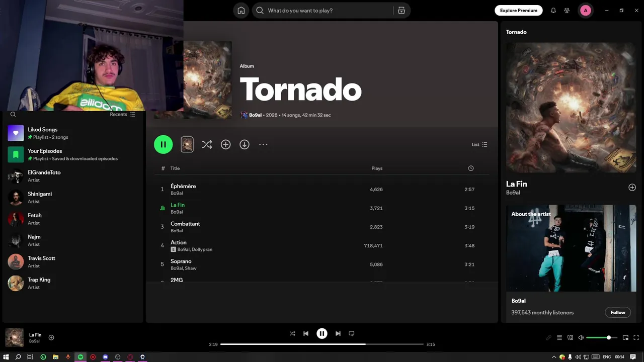Open Bo9al artist link under album title
Image resolution: width=644 pixels, height=362 pixels.
pyautogui.click(x=255, y=115)
